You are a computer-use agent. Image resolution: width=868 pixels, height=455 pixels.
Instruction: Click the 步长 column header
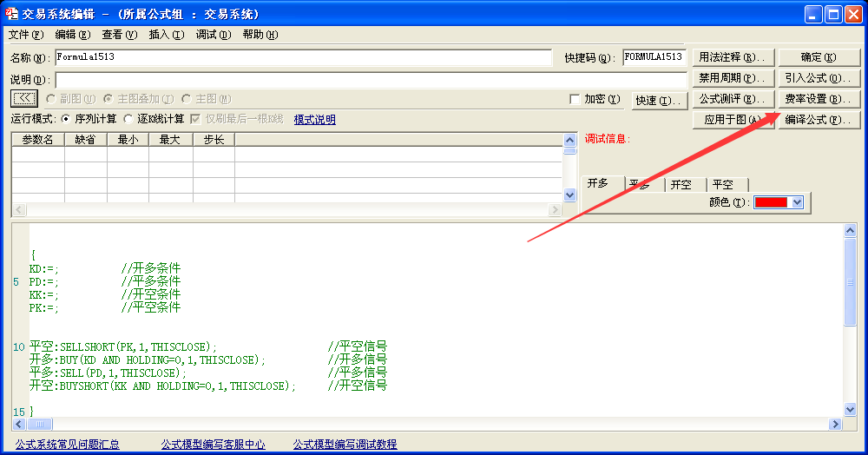[214, 140]
